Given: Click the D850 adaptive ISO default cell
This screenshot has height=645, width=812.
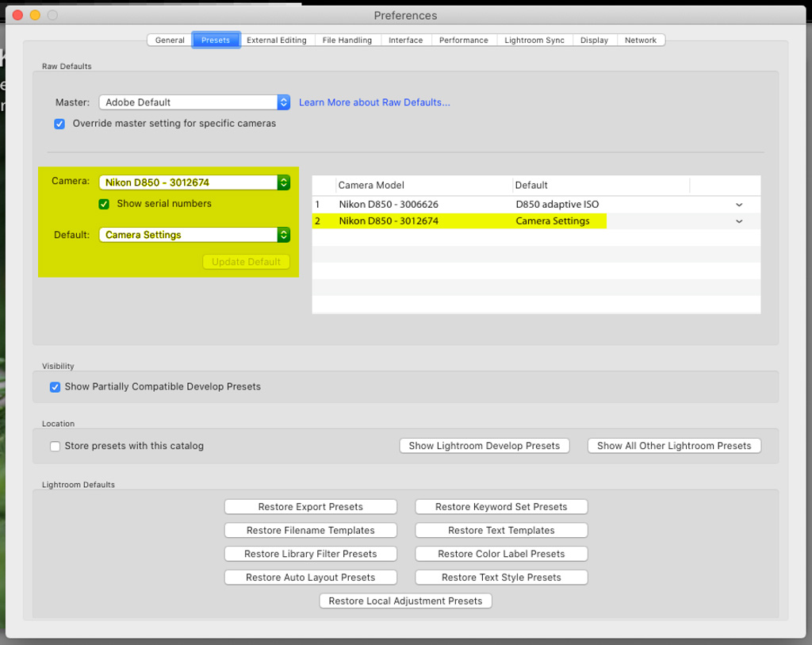Looking at the screenshot, I should (x=557, y=205).
